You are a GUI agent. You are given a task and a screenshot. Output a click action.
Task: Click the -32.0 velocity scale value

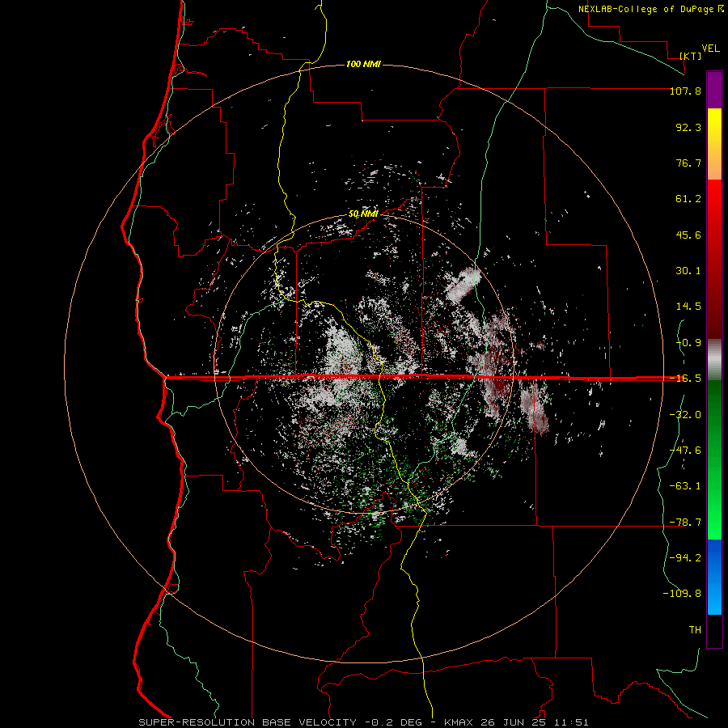coord(685,415)
